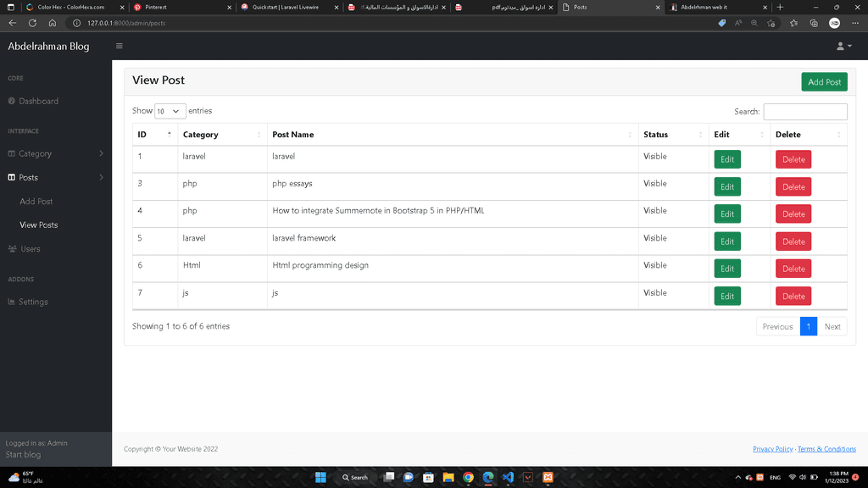Go back in browser history
The image size is (868, 488).
(x=12, y=23)
